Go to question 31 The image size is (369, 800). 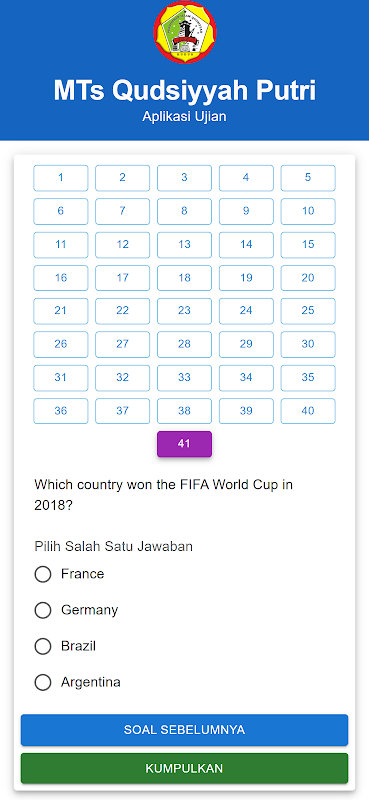(61, 378)
